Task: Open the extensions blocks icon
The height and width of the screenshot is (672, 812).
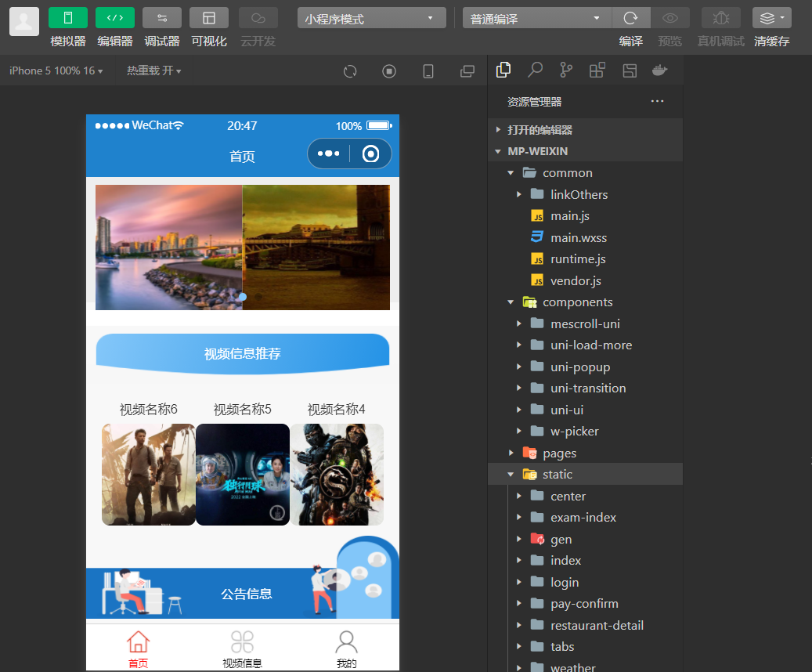Action: tap(597, 70)
